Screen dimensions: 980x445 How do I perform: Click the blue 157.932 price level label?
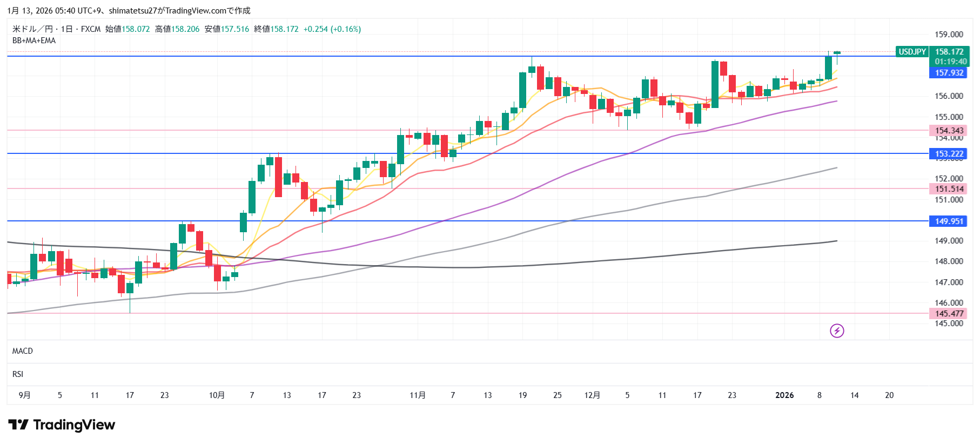click(x=949, y=73)
